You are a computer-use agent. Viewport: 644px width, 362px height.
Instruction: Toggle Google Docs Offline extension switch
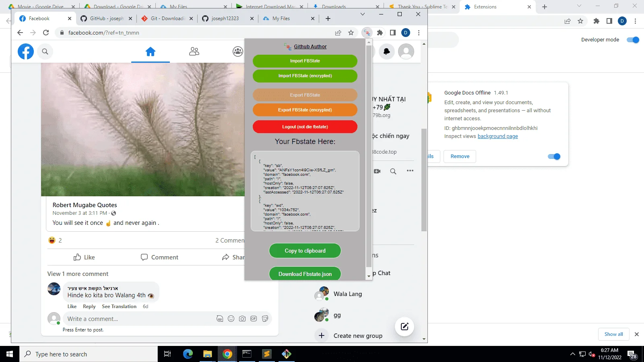[x=554, y=156]
